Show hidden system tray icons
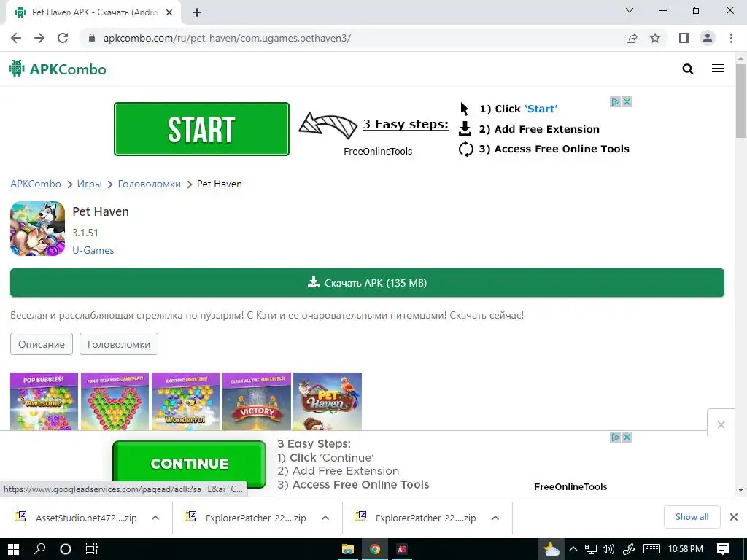 573,549
